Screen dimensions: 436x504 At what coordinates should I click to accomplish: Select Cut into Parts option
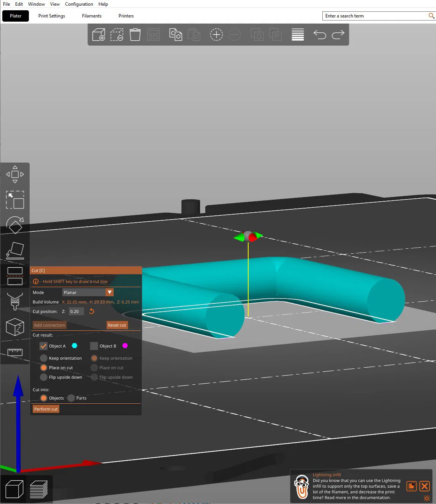(x=71, y=398)
